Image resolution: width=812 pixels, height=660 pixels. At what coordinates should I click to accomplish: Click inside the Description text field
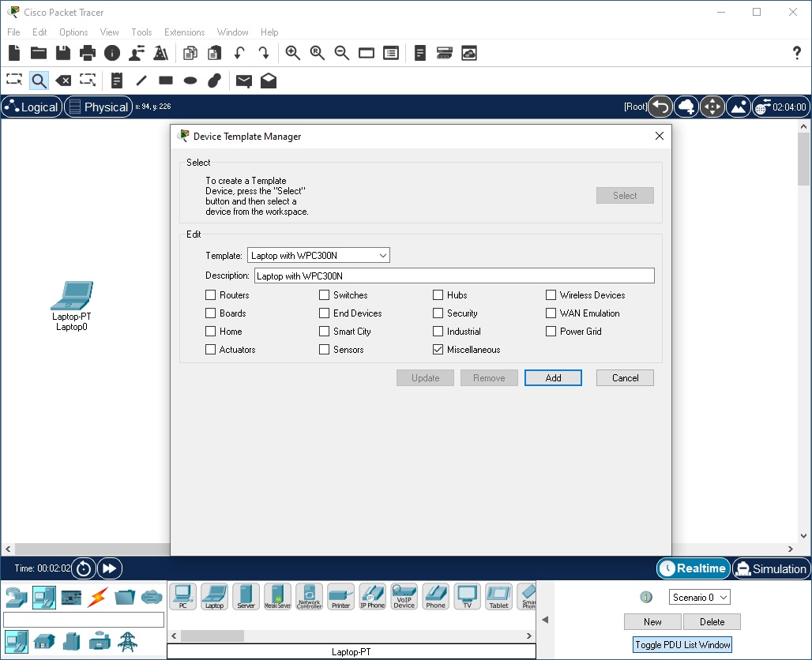454,275
